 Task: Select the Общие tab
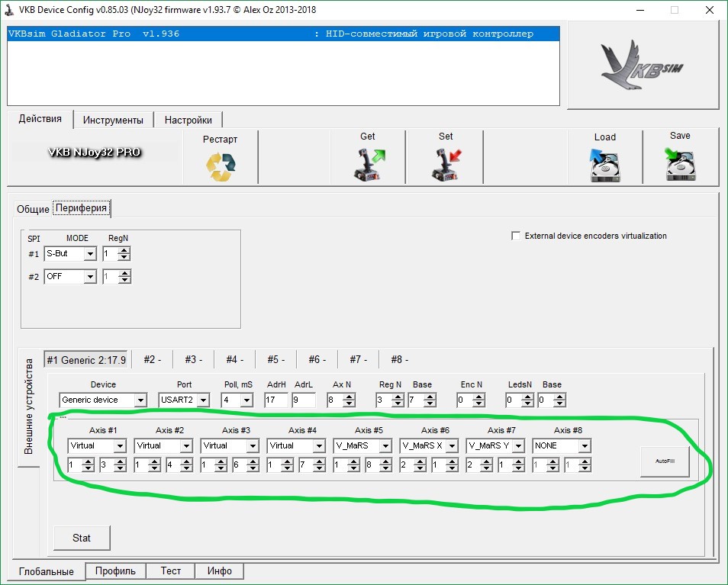(33, 209)
